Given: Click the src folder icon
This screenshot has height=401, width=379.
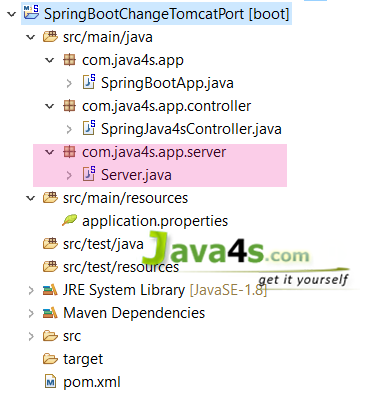Looking at the screenshot, I should 50,336.
